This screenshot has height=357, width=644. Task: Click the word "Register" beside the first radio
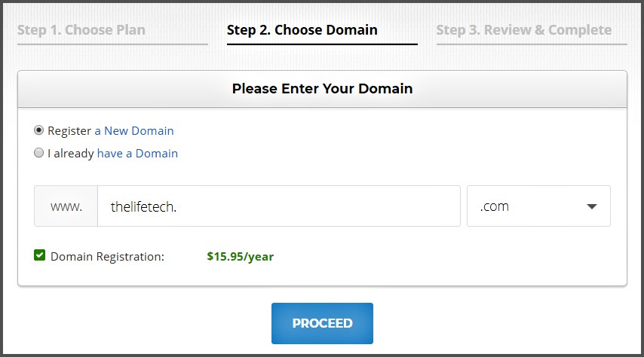point(69,131)
